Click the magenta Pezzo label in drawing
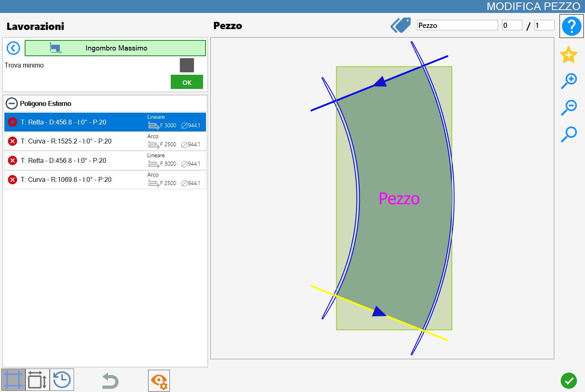The image size is (585, 392). tap(399, 198)
